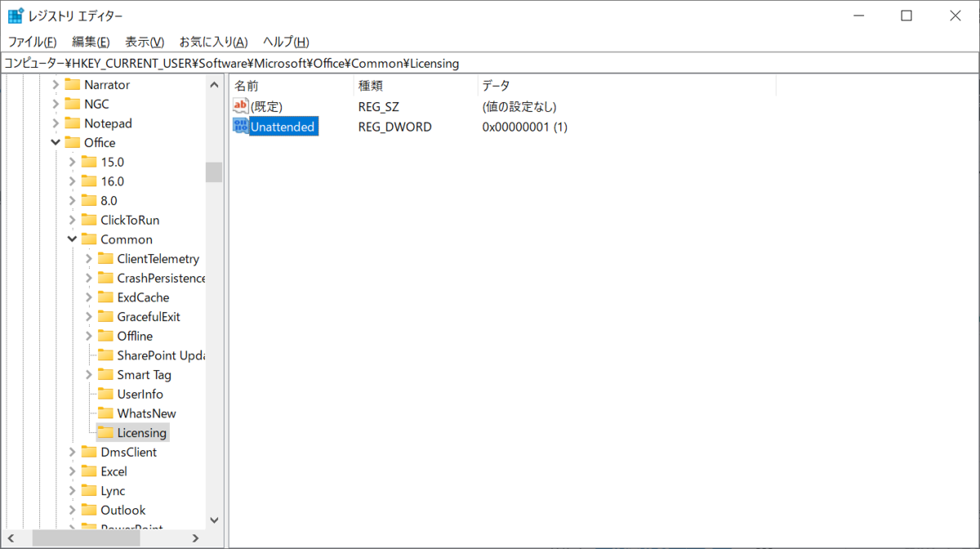
Task: Expand the Smart Tag key
Action: tap(88, 375)
